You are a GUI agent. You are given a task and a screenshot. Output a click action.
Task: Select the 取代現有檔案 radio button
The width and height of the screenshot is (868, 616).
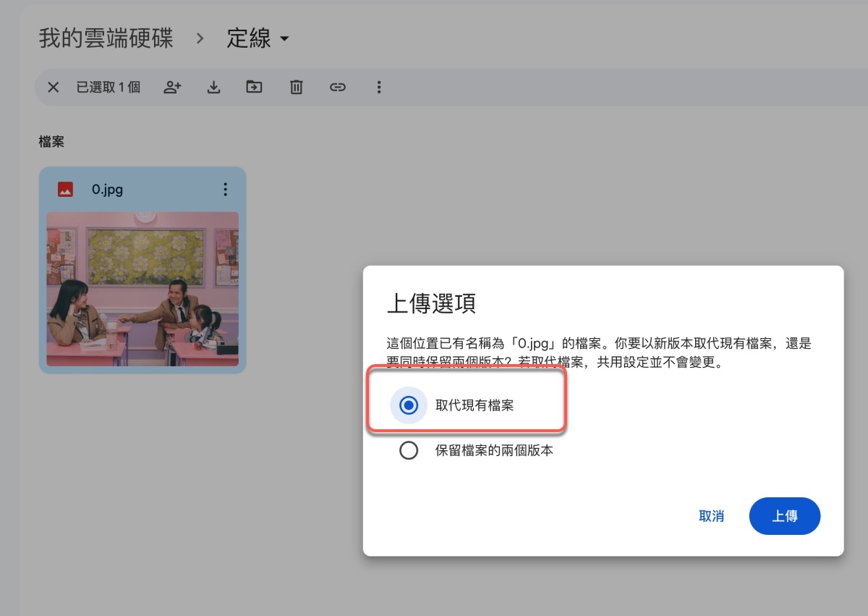pos(409,405)
